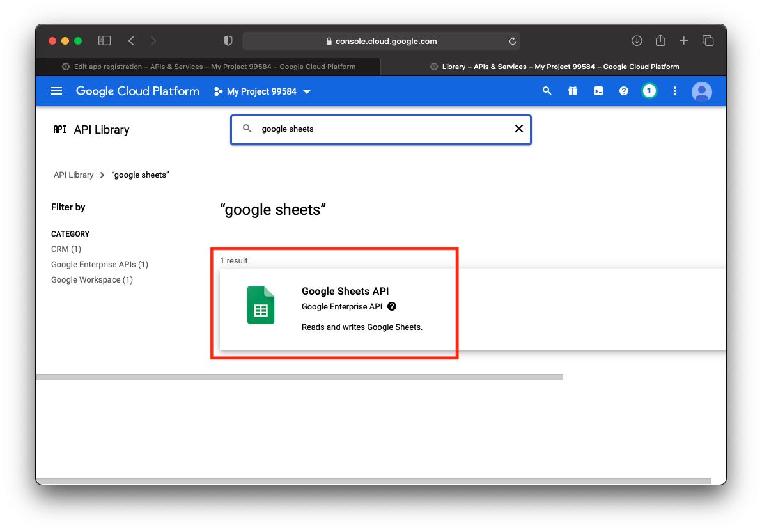
Task: Toggle Safari sidebar button
Action: (x=104, y=41)
